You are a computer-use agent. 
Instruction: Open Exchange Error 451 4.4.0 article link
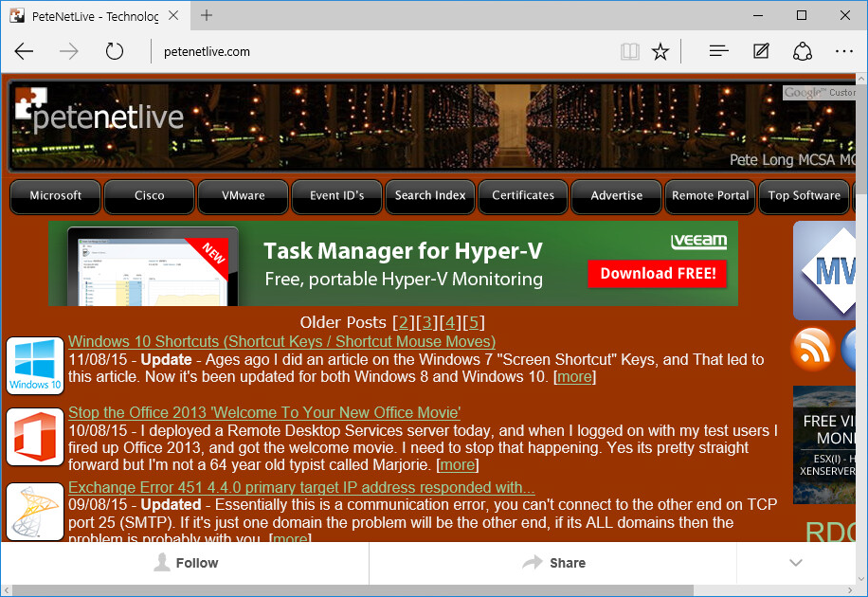pyautogui.click(x=301, y=487)
